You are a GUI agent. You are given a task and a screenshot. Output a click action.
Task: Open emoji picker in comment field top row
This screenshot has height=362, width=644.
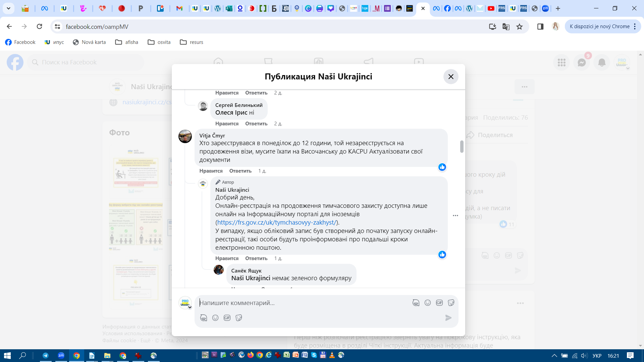[428, 303]
